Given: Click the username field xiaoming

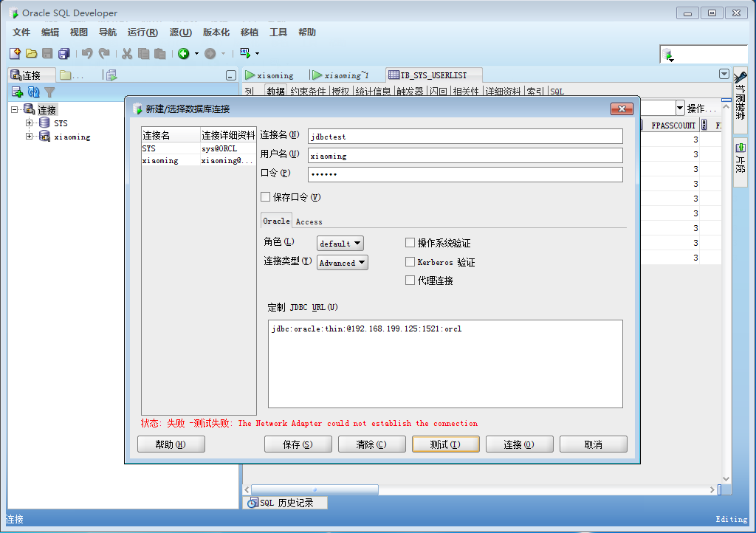Looking at the screenshot, I should click(x=465, y=156).
